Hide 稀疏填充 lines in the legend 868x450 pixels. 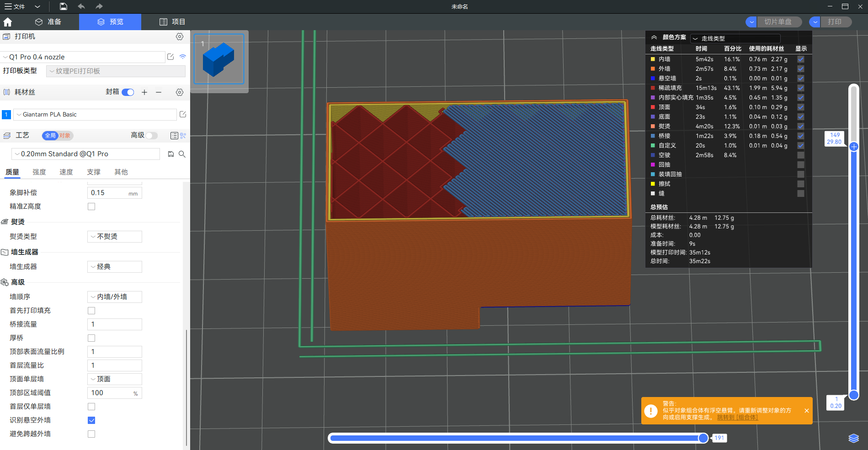801,88
